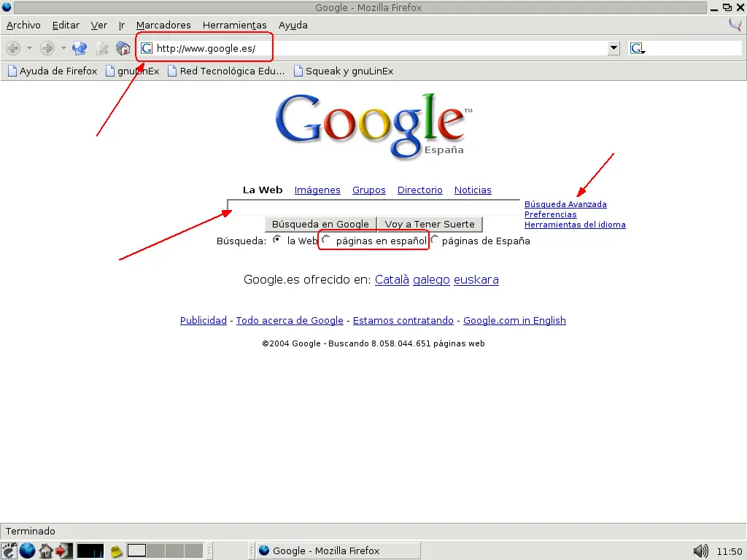Click the 'Voy a Tener Suerte' button
The width and height of the screenshot is (747, 560).
tap(430, 224)
